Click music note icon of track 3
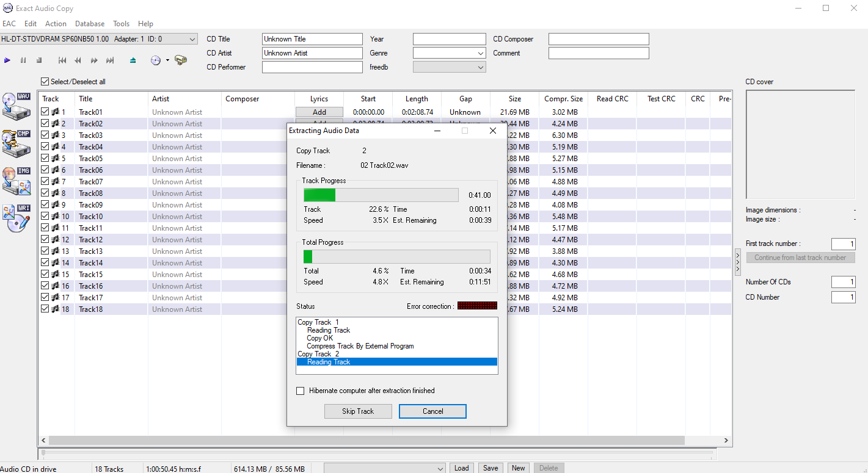 pyautogui.click(x=55, y=135)
